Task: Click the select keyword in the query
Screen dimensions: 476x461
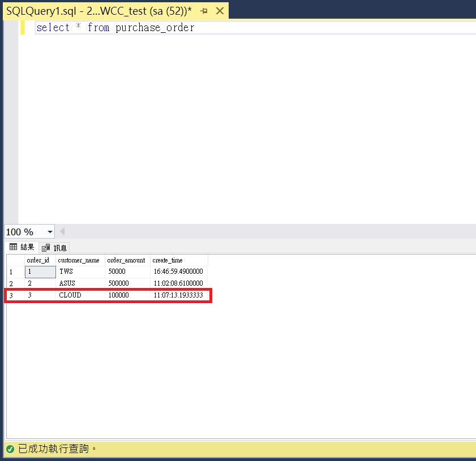Action: [x=53, y=28]
